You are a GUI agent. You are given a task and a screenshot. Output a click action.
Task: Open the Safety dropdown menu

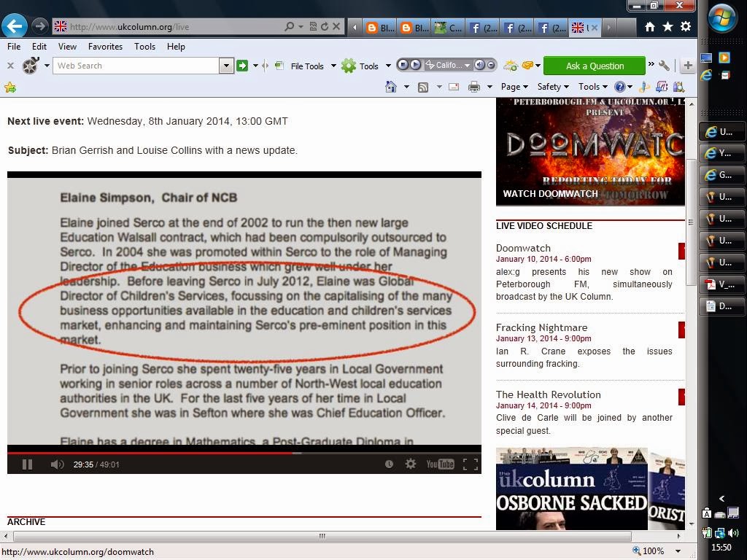[553, 87]
